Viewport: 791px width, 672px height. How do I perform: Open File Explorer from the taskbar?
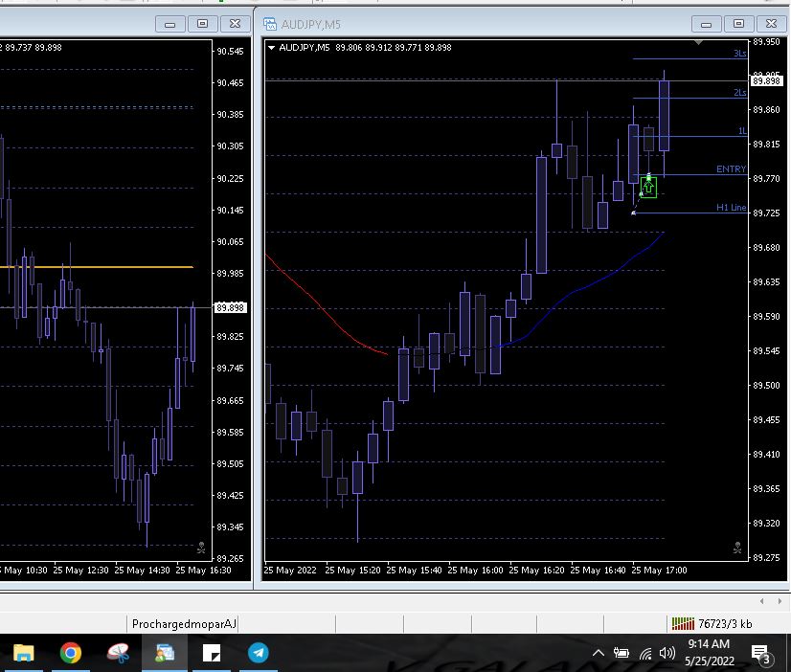[24, 653]
